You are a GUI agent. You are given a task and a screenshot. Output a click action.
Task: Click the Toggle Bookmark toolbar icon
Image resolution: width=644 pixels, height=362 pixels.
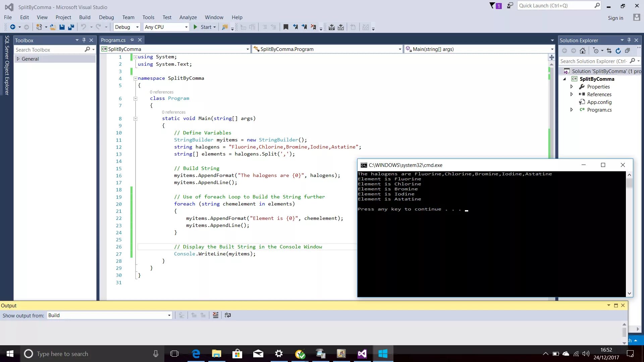point(286,27)
